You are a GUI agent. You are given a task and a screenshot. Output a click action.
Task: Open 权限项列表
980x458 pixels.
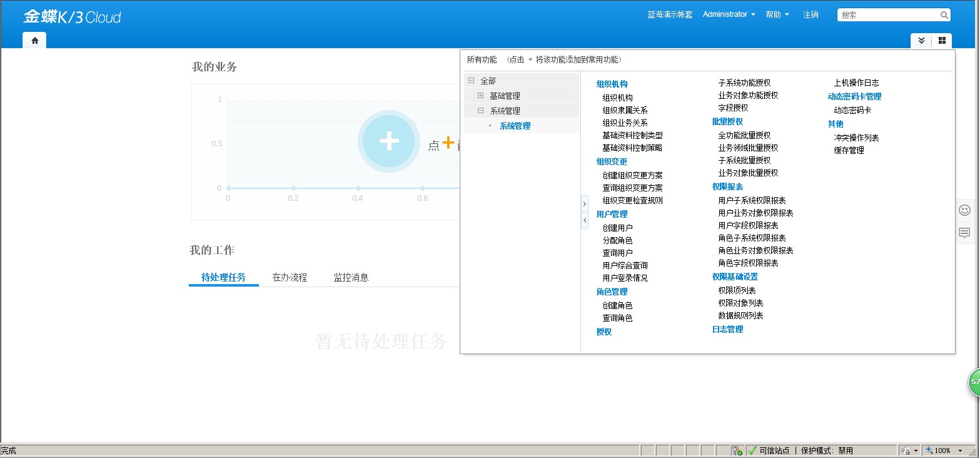(737, 290)
